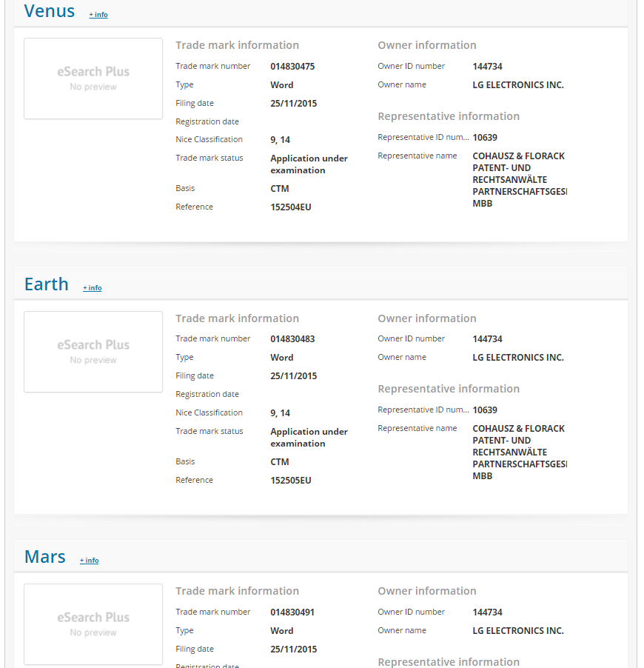Image resolution: width=644 pixels, height=668 pixels.
Task: Click the +info link next to Earth
Action: pyautogui.click(x=93, y=288)
